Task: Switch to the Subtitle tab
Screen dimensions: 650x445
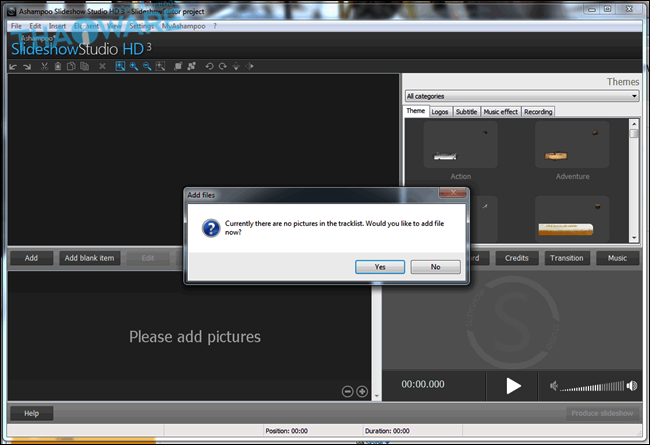Action: coord(466,112)
